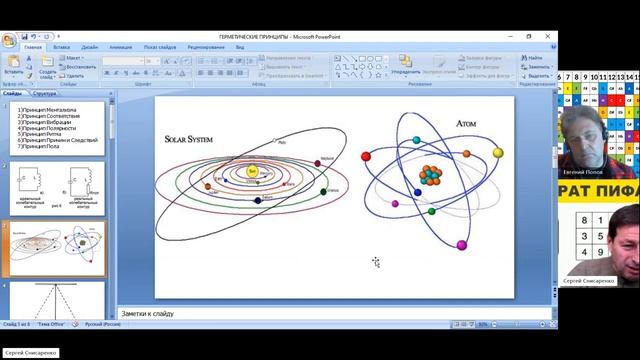Click Найти to find text
Viewport: 640px width, 360px height.
(532, 58)
